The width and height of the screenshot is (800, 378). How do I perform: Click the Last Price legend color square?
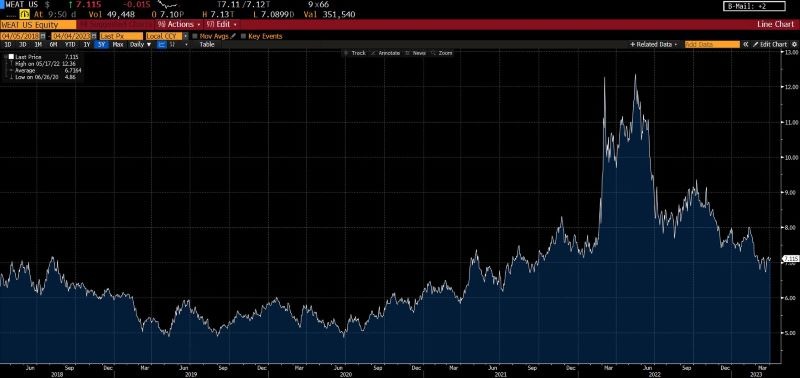click(x=11, y=57)
